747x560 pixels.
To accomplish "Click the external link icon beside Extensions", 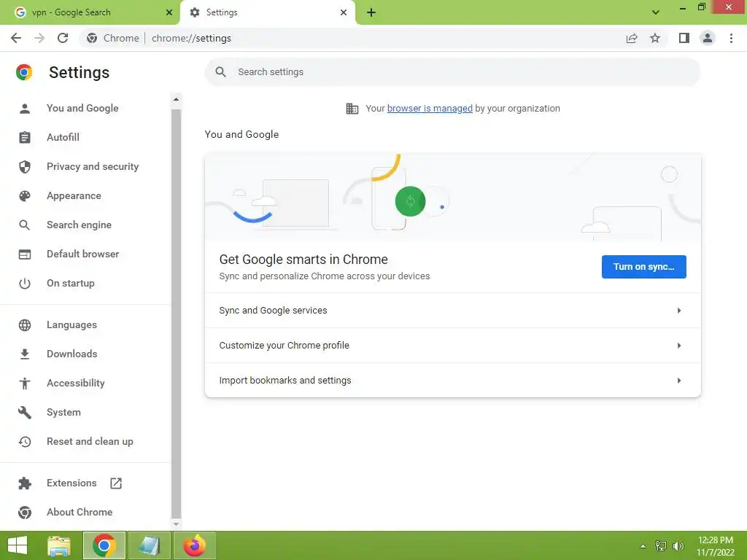I will [116, 483].
